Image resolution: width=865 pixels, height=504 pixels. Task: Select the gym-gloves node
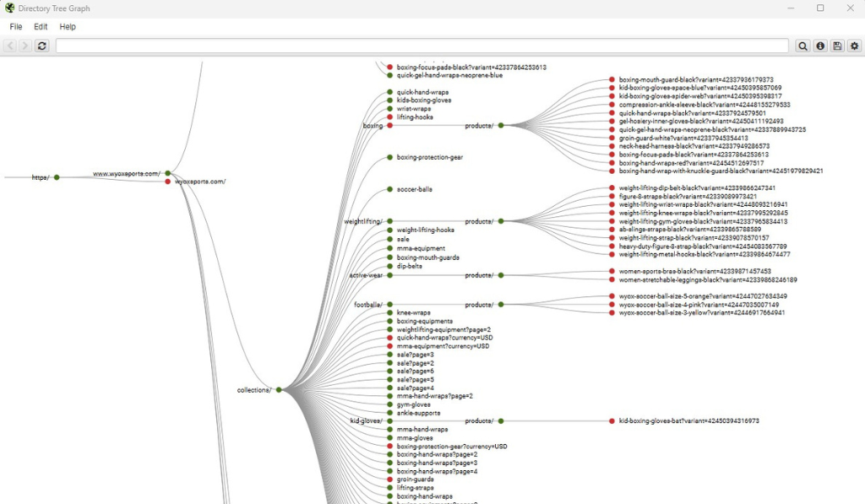390,404
